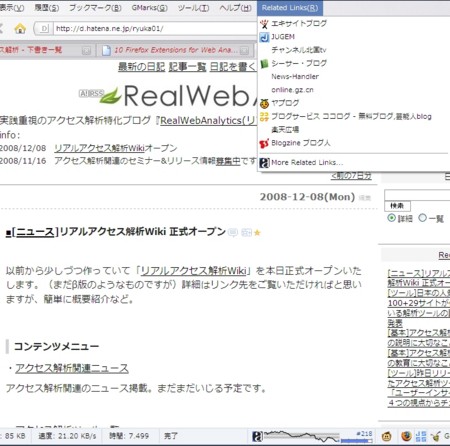
Task: Select シーサー・ブログ menu entry
Action: coord(353,63)
